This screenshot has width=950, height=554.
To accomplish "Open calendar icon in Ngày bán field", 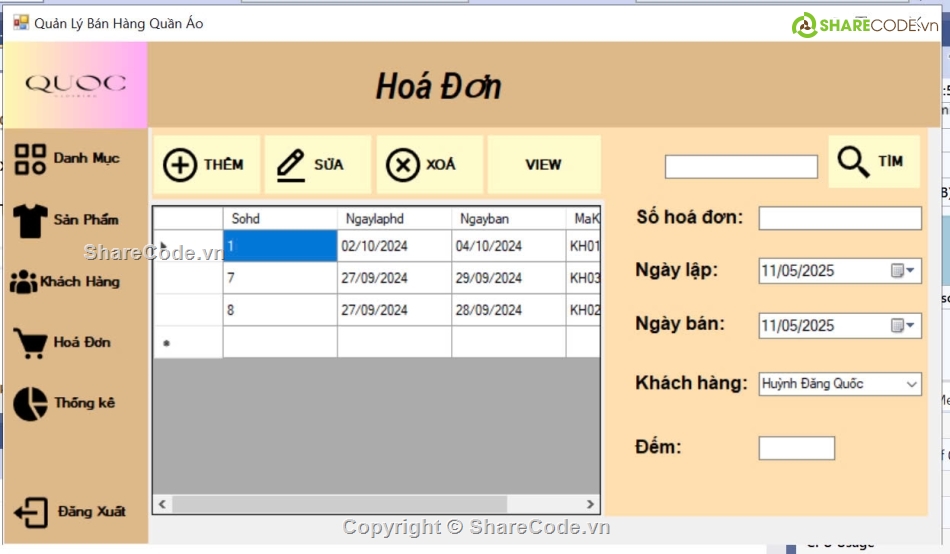I will 897,325.
